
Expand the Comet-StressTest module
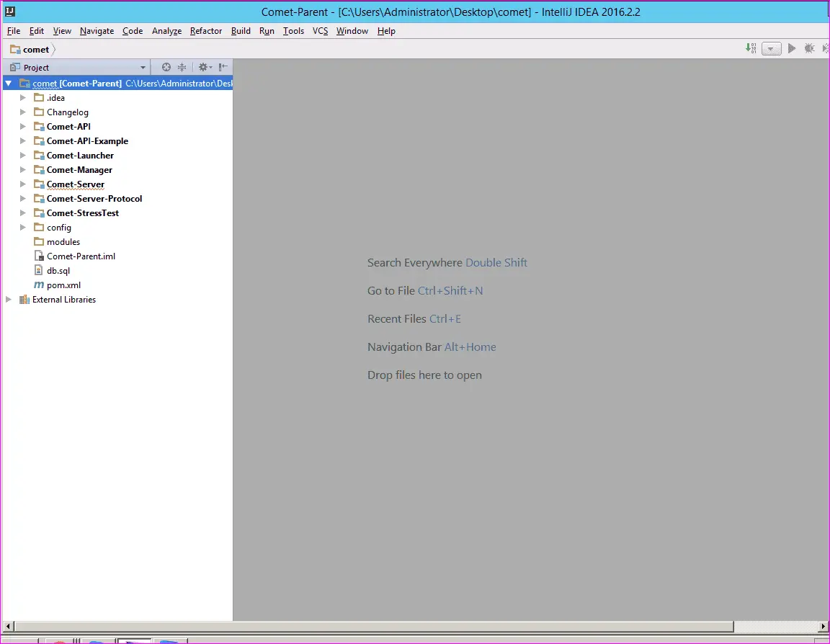(x=23, y=213)
